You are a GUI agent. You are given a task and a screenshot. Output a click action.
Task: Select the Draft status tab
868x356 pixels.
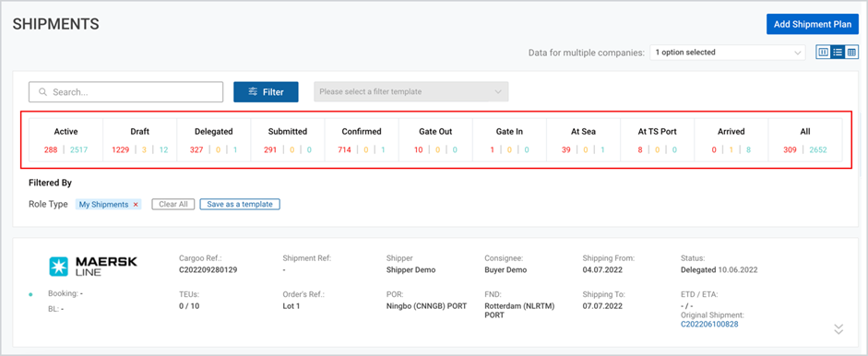pos(140,140)
